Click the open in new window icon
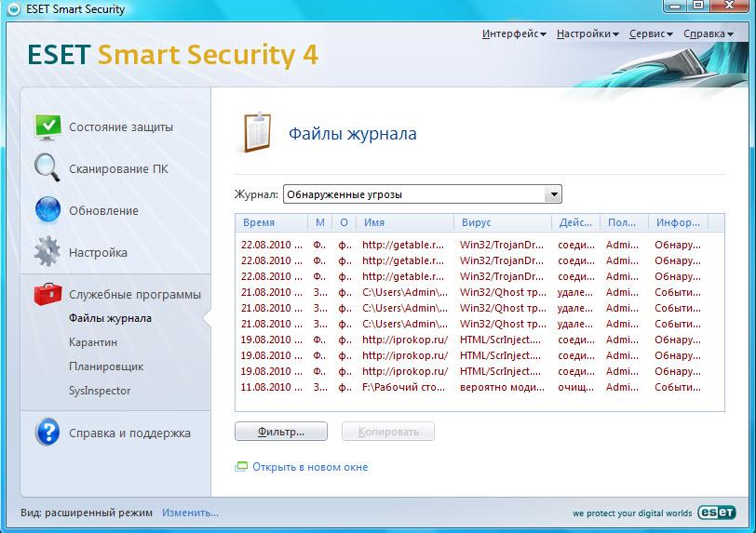 coord(241,467)
